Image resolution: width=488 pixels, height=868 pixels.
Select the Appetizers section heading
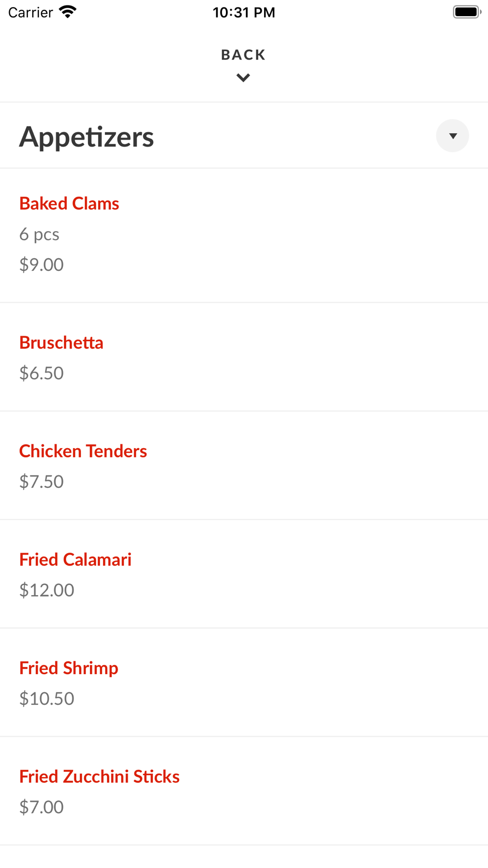coord(86,137)
